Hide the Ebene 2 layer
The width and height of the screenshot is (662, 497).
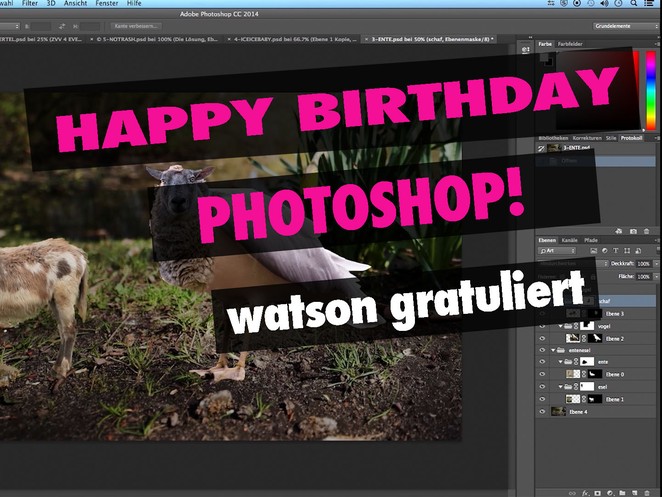(543, 338)
